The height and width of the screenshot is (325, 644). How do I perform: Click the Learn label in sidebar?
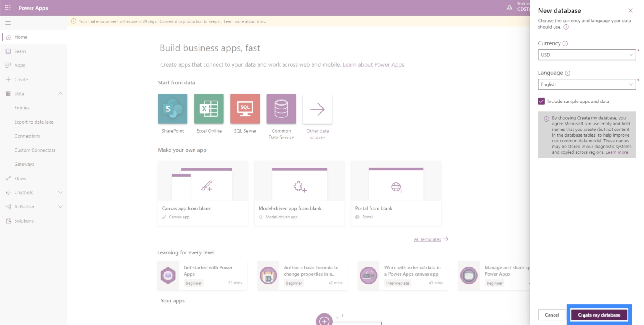(x=20, y=51)
